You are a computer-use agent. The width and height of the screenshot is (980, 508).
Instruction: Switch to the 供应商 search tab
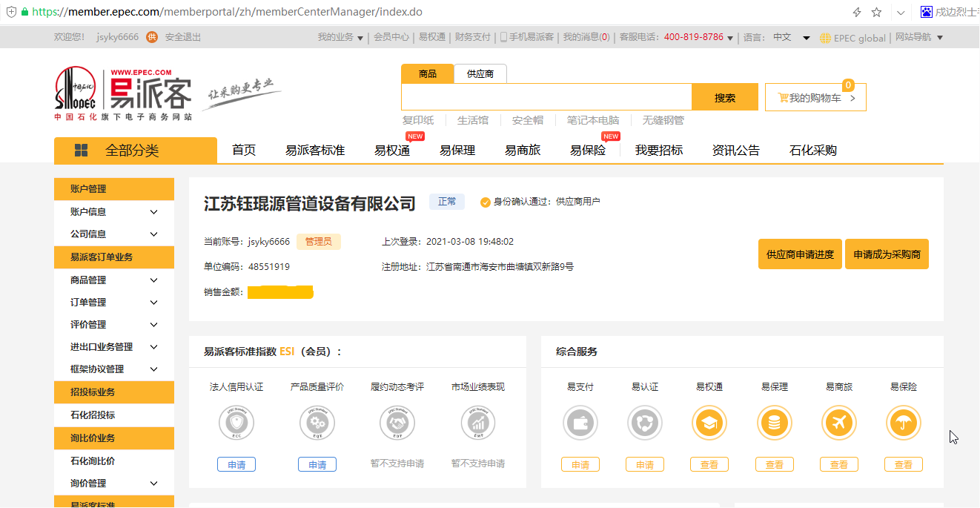click(x=481, y=73)
